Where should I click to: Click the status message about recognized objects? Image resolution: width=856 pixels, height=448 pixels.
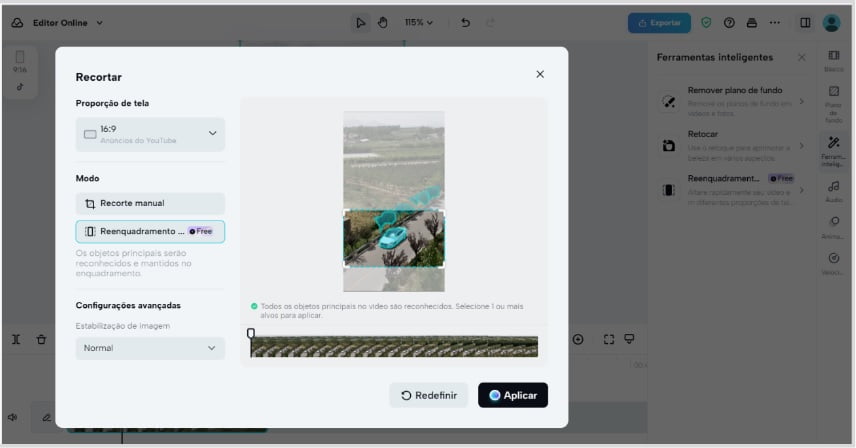tap(391, 310)
